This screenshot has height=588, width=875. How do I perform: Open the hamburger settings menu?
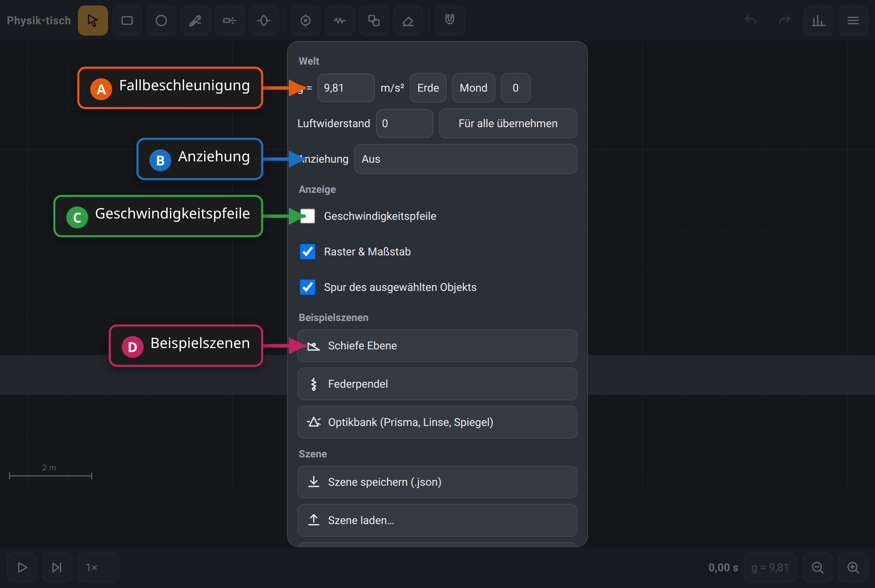click(853, 20)
